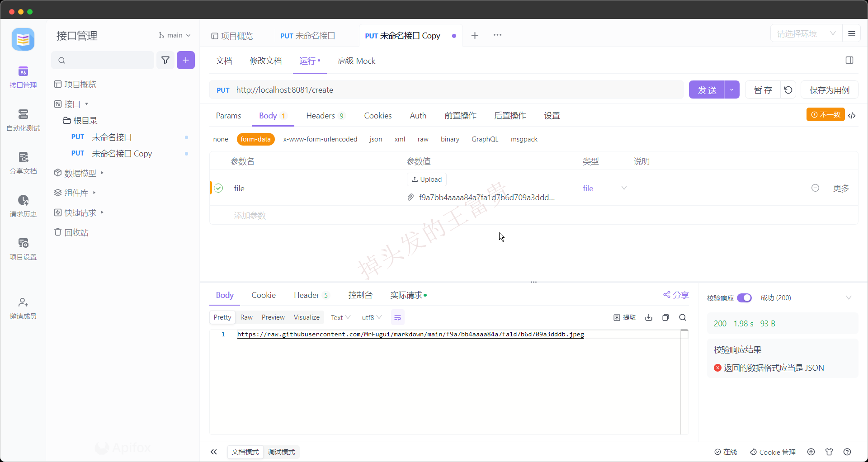
Task: Expand the 组件库 tree node
Action: (94, 193)
